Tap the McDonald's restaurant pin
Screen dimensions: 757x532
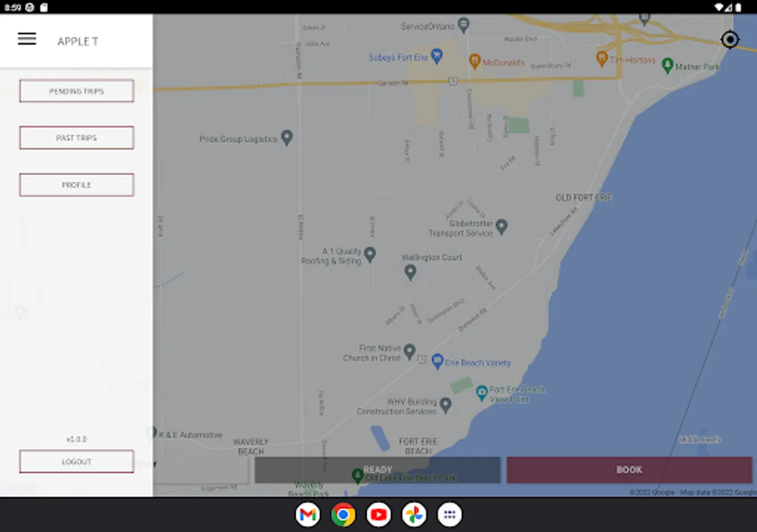click(474, 60)
